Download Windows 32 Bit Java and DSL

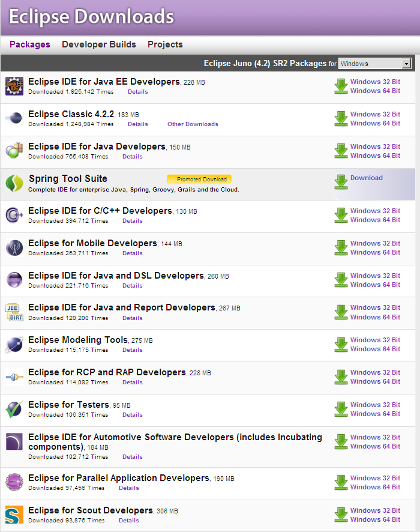pos(375,276)
